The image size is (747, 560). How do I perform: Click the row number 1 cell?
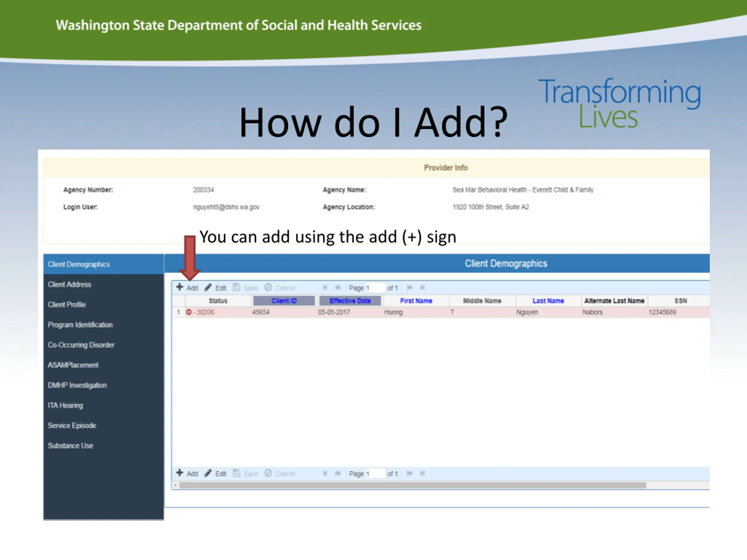[x=178, y=312]
